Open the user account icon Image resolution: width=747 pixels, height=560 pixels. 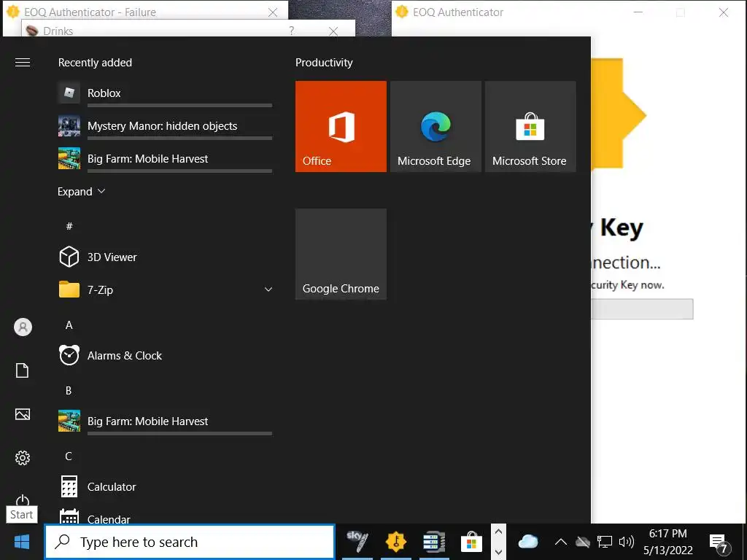point(23,327)
